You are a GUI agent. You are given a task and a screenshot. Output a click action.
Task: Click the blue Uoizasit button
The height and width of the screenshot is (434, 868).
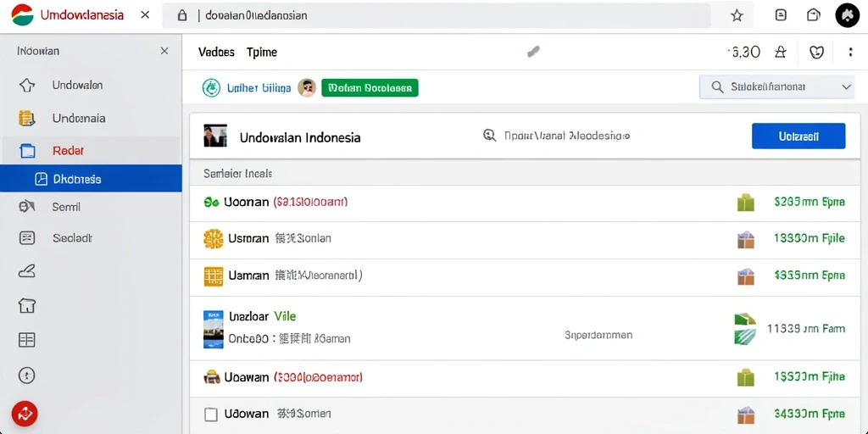pyautogui.click(x=798, y=136)
